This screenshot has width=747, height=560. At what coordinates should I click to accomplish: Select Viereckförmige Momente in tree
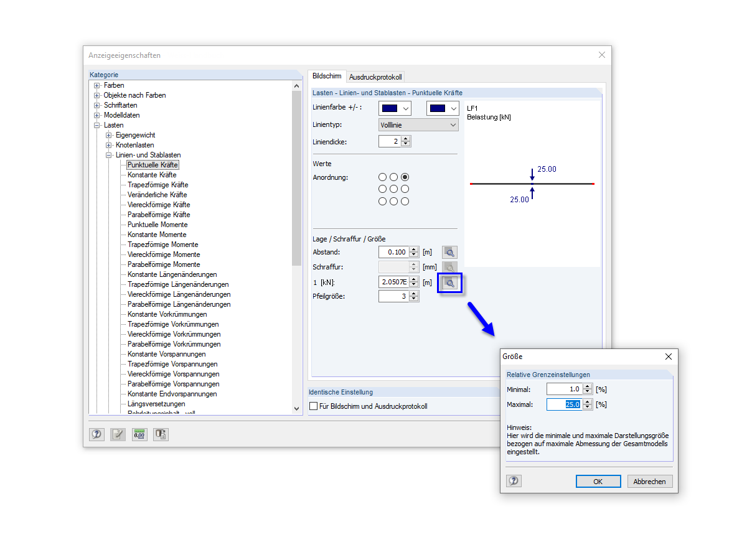coord(164,254)
